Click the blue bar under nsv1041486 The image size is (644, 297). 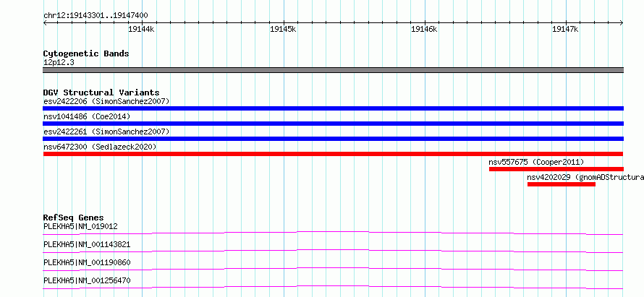pyautogui.click(x=333, y=124)
